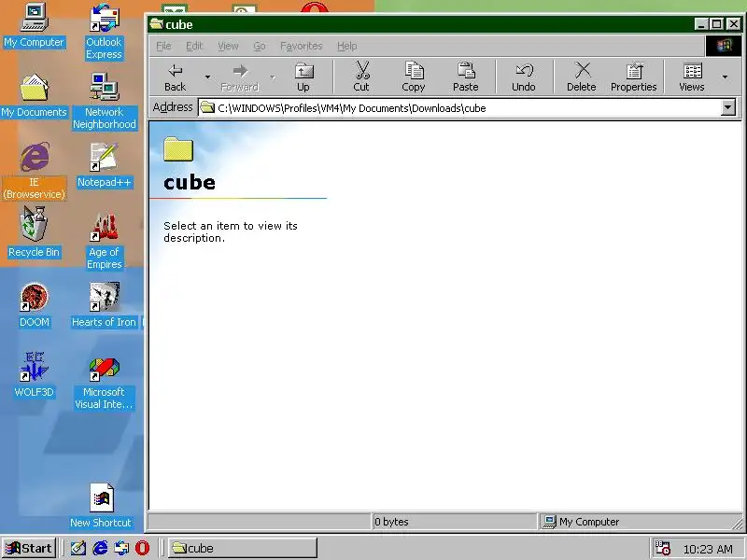The height and width of the screenshot is (560, 747).
Task: Open the Start menu
Action: (x=29, y=548)
